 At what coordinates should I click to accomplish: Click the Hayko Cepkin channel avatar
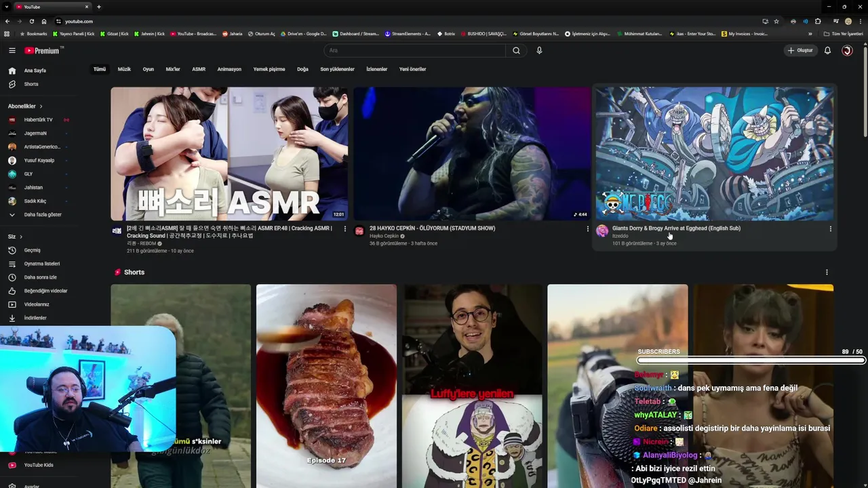pyautogui.click(x=359, y=230)
